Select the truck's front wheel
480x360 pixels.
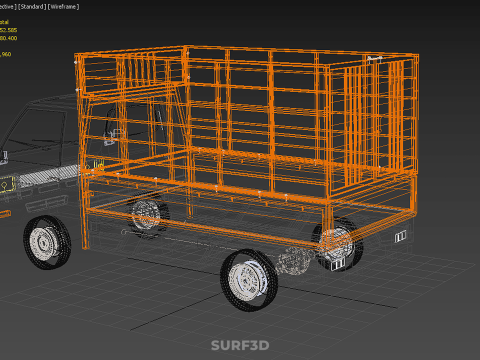47,242
